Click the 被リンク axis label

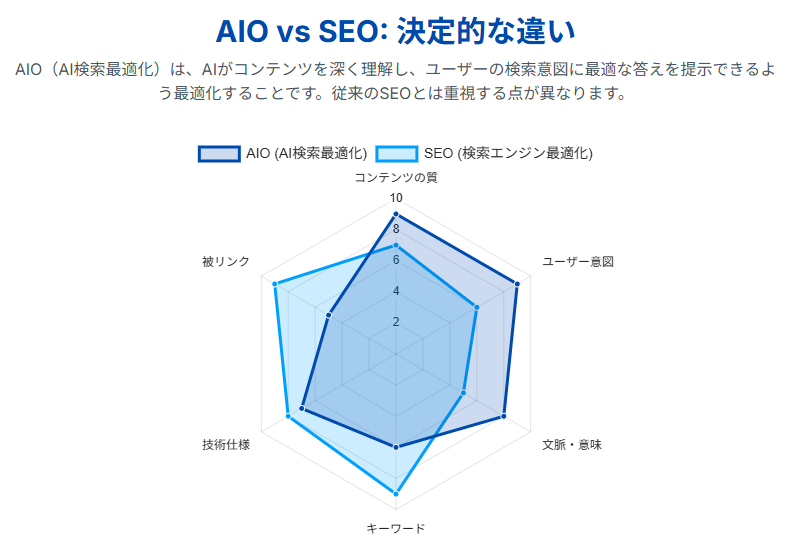click(x=226, y=262)
